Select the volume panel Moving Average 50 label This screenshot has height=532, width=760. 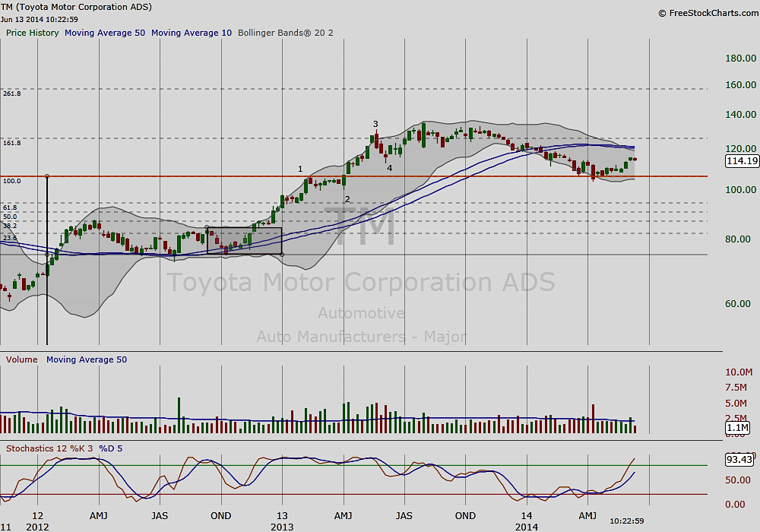point(87,359)
